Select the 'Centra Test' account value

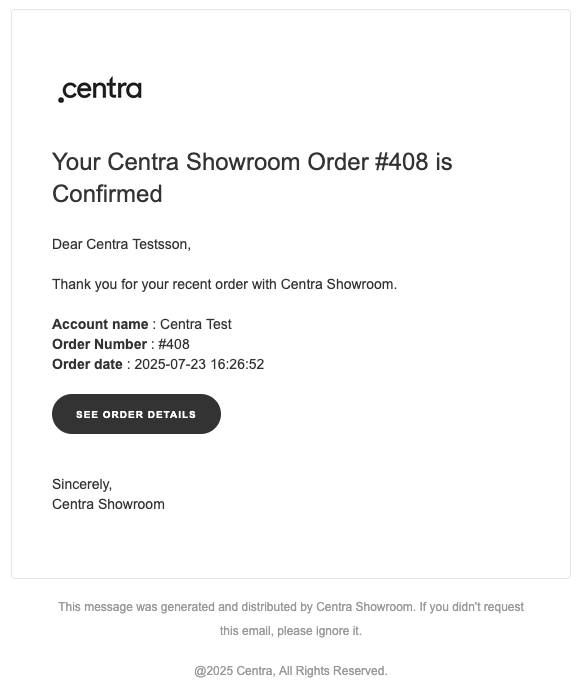(x=195, y=324)
